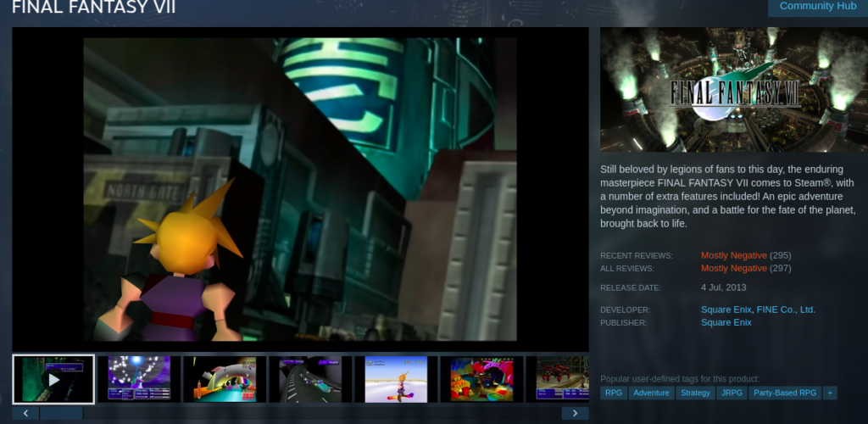Click the Final Fantasy VII header image
Image resolution: width=868 pixels, height=424 pixels.
(x=734, y=90)
